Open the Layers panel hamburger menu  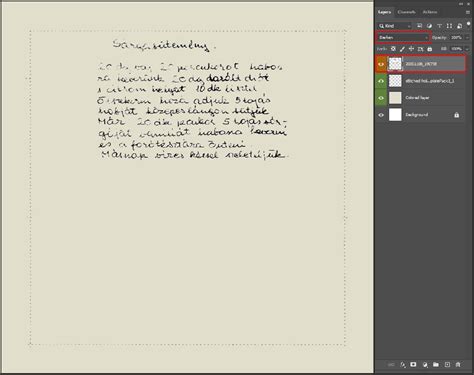pos(468,12)
